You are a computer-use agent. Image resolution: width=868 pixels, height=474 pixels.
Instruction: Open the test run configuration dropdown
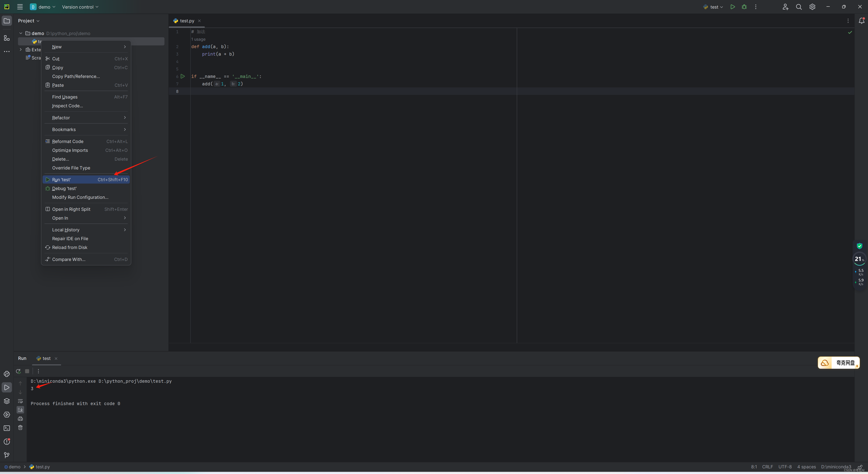coord(713,7)
